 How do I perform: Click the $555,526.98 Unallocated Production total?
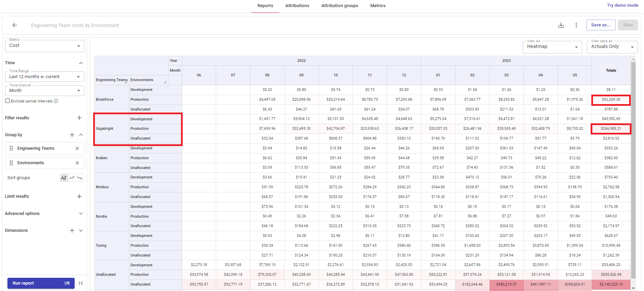pyautogui.click(x=611, y=275)
